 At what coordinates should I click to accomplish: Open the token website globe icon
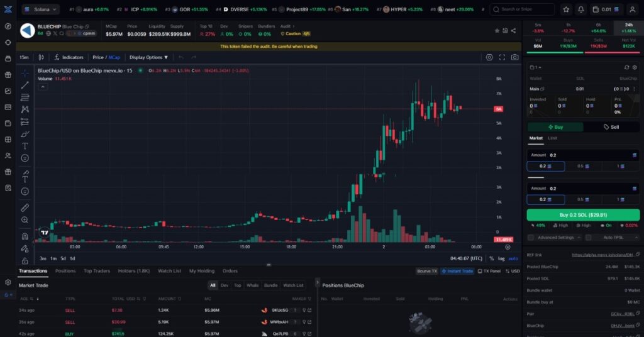pyautogui.click(x=48, y=34)
